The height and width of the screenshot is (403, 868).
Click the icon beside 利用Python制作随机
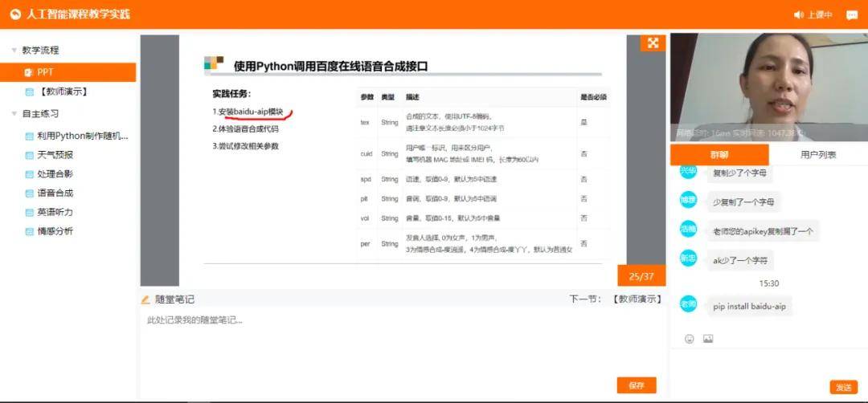coord(30,136)
